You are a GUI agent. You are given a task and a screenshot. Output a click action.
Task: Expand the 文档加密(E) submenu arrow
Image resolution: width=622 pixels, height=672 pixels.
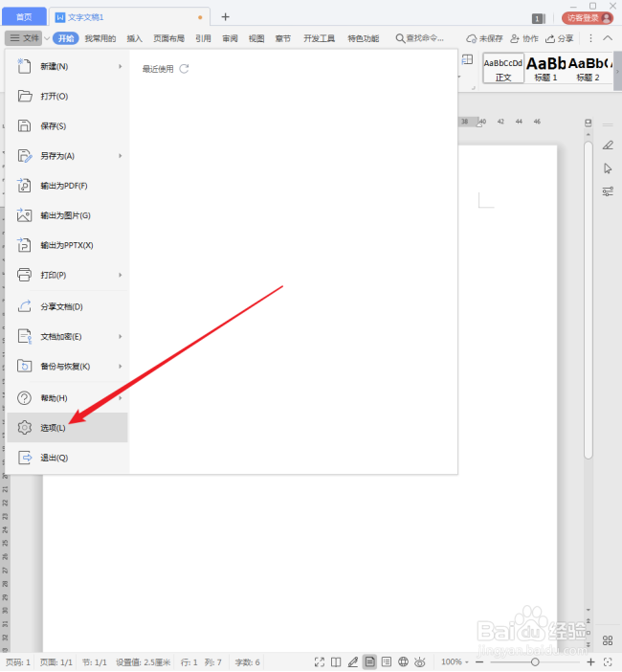(x=121, y=336)
